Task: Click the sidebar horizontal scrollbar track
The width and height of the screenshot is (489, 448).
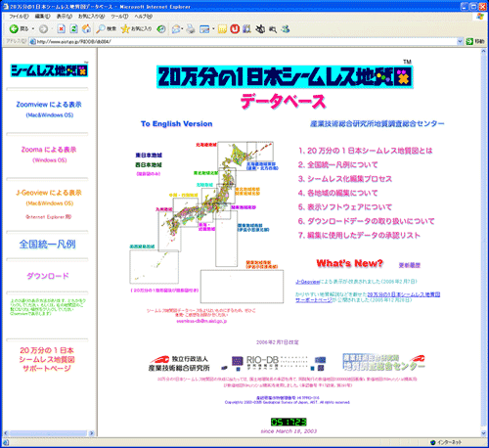Action: click(x=48, y=433)
